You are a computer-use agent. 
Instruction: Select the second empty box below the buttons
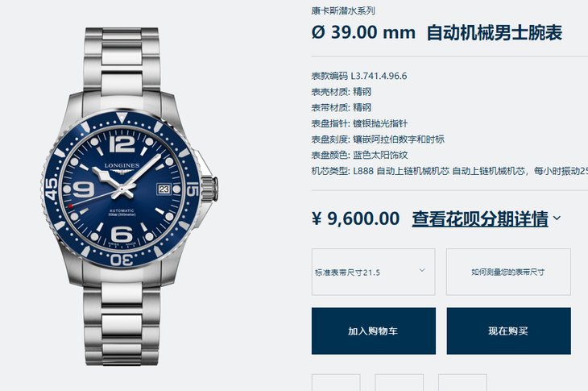399,382
